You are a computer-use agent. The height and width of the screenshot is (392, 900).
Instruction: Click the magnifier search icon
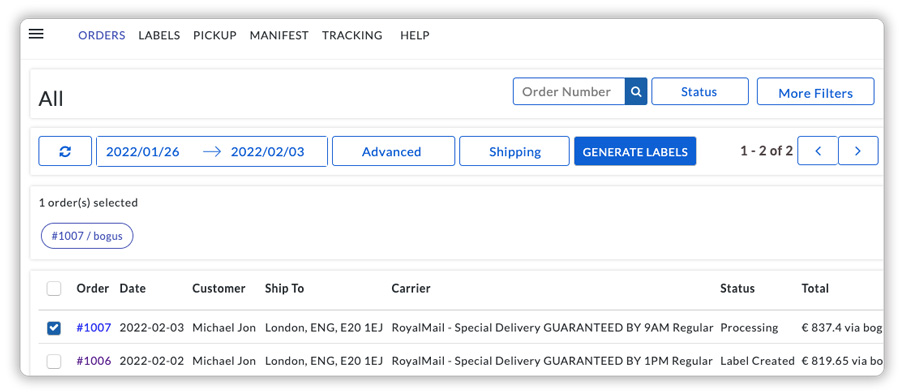click(x=636, y=92)
